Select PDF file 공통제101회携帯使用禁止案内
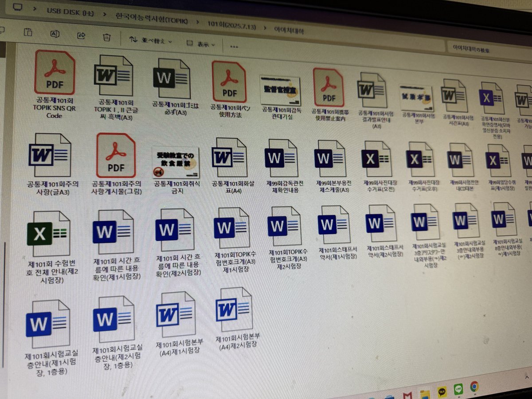 pos(330,94)
